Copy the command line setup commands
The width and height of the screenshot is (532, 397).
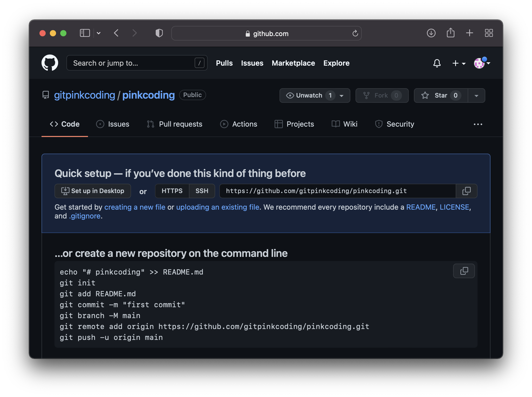[x=464, y=271]
